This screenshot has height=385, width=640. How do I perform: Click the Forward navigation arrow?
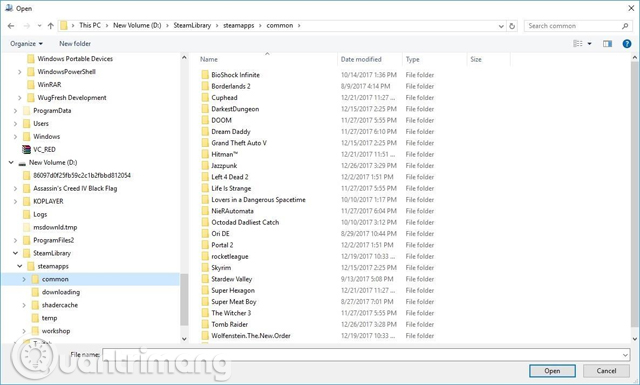tap(27, 26)
